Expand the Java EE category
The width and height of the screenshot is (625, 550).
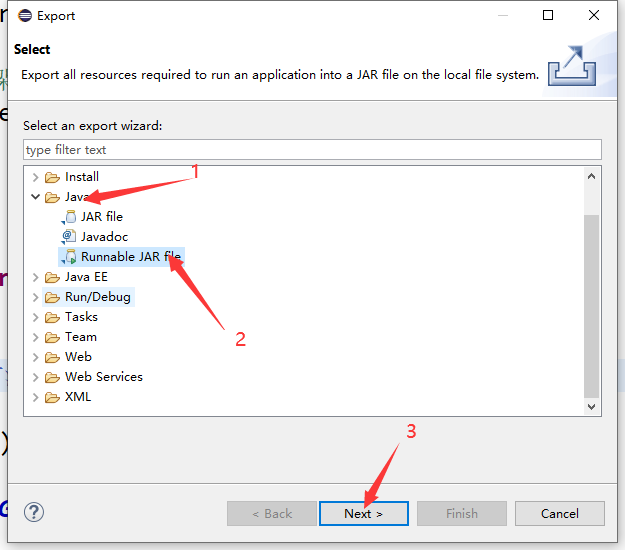(36, 277)
